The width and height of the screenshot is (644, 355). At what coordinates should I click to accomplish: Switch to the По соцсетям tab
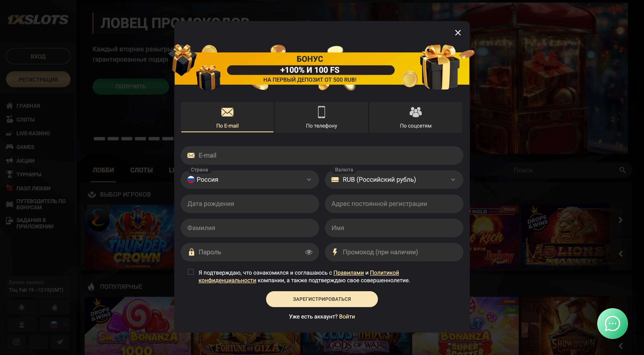[415, 117]
